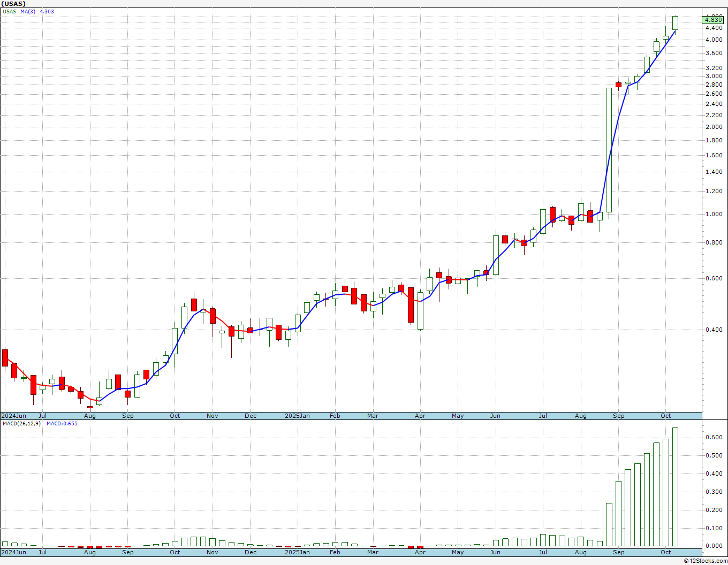728x565 pixels.
Task: Click May on the price chart date axis
Action: click(458, 416)
